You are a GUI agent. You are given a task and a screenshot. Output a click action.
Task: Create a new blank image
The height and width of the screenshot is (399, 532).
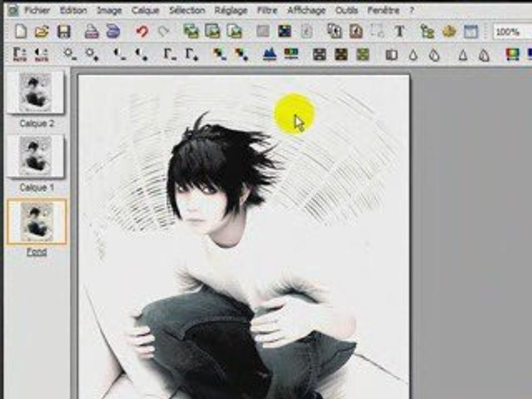click(x=21, y=32)
